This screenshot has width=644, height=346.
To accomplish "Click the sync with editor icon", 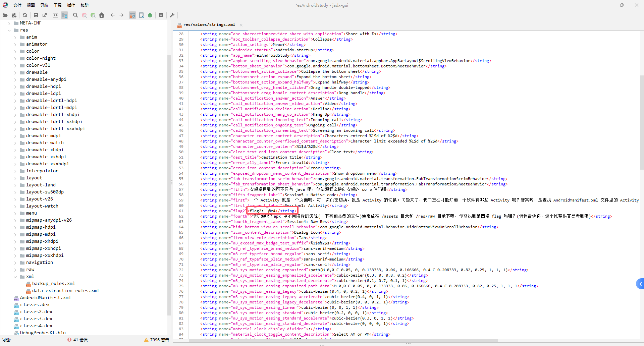I will (x=56, y=15).
